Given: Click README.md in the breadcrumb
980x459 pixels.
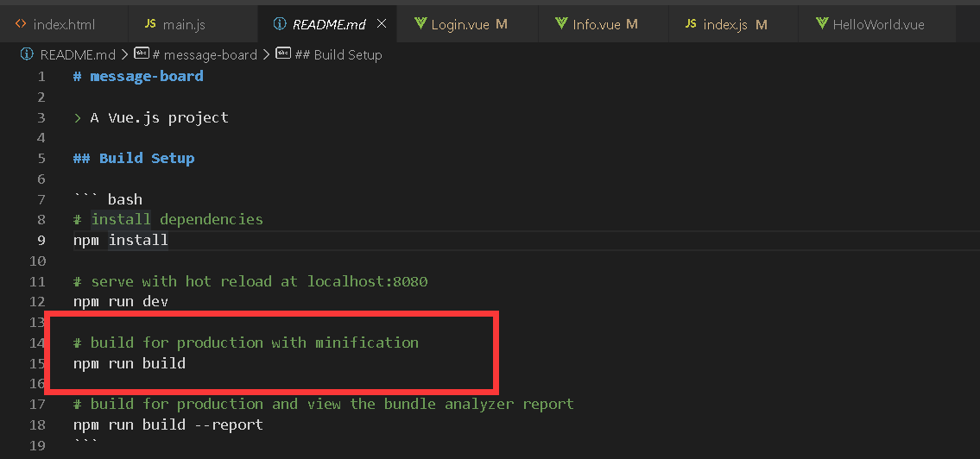Looking at the screenshot, I should (78, 55).
